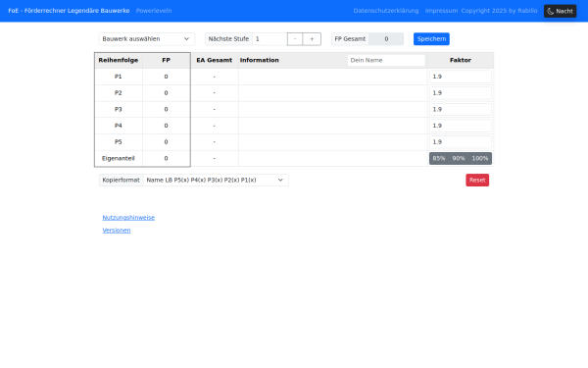This screenshot has height=368, width=588.
Task: Open Impressum in the navbar
Action: (x=441, y=11)
